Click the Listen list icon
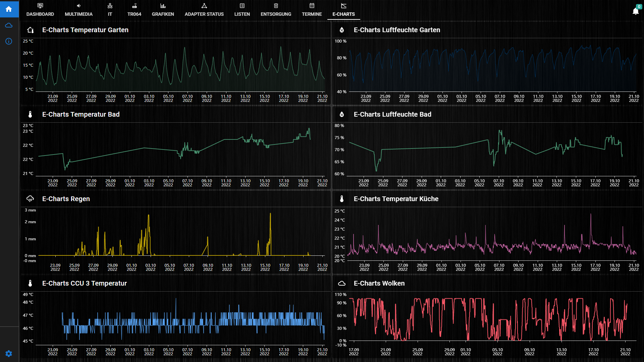This screenshot has height=362, width=644. click(242, 6)
